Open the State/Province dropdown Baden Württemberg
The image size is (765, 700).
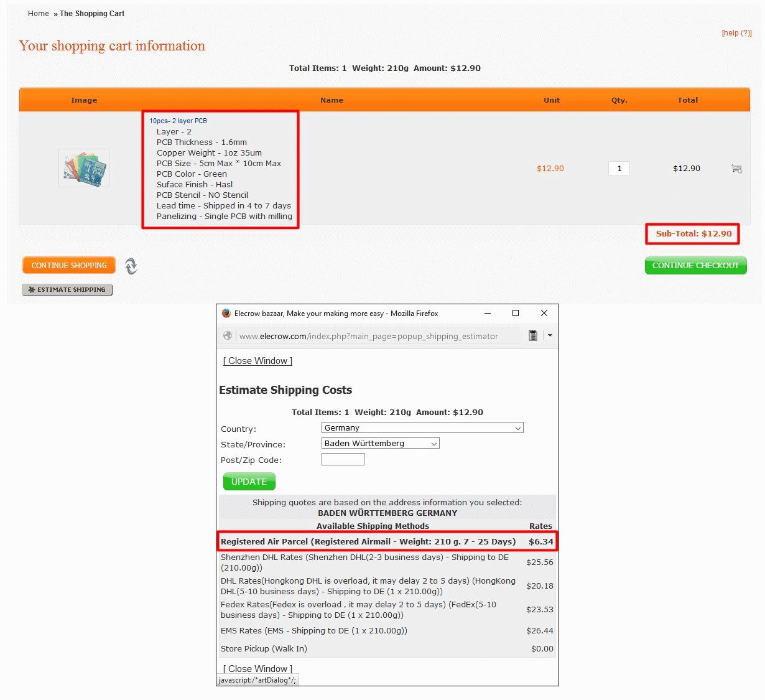tap(381, 443)
